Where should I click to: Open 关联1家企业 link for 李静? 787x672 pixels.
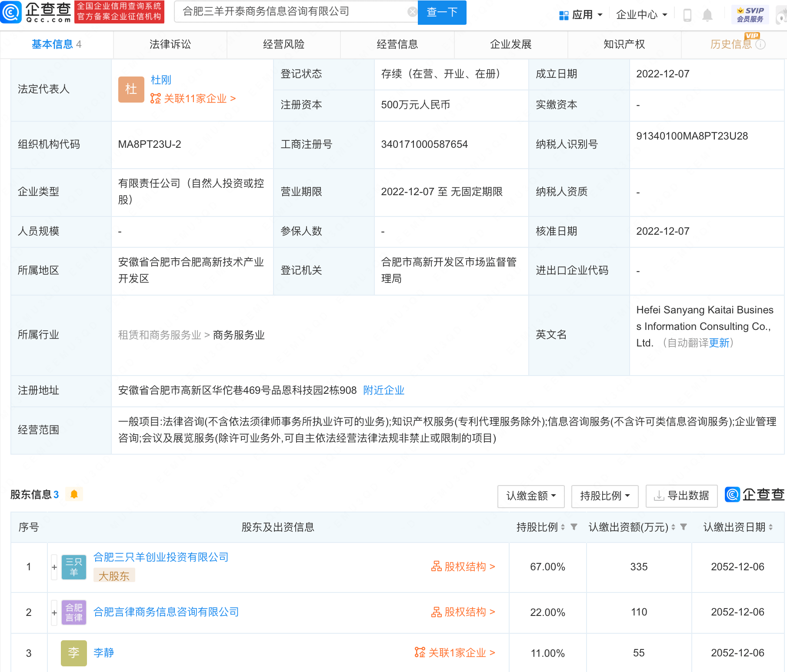(x=455, y=653)
